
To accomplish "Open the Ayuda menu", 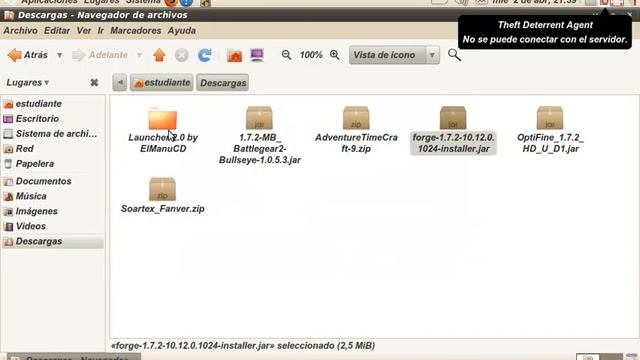I will tap(182, 31).
